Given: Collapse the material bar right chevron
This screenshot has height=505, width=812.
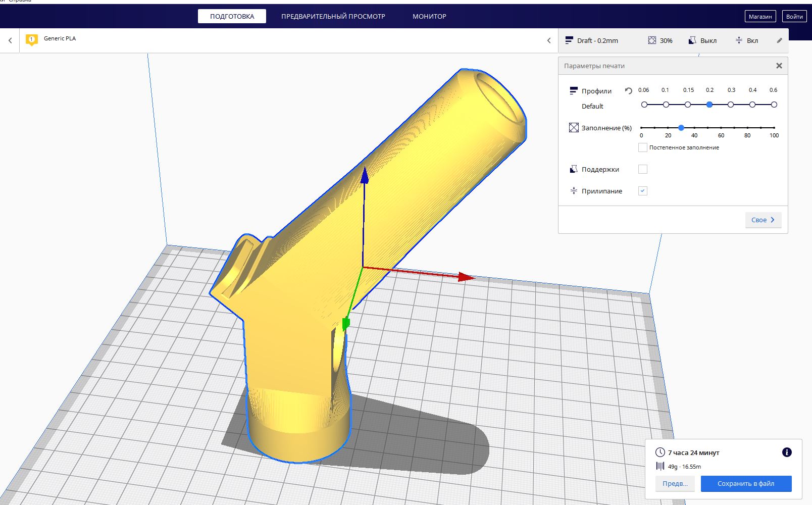Looking at the screenshot, I should 549,40.
